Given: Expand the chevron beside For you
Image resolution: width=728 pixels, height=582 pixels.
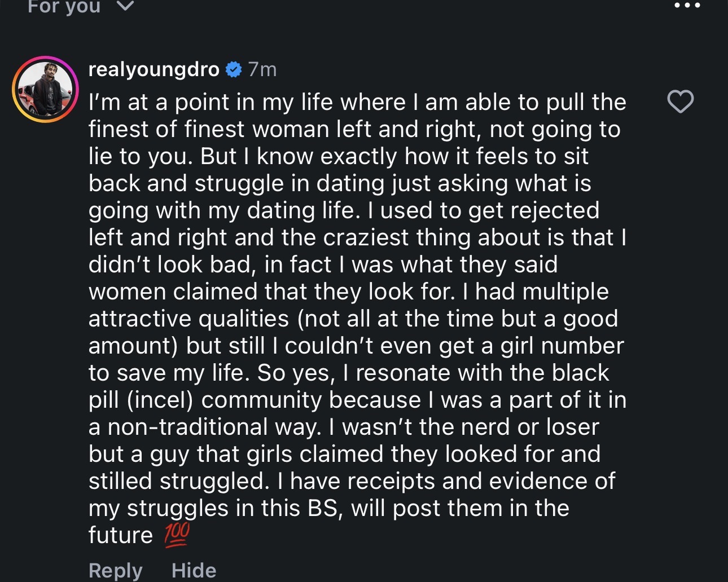Looking at the screenshot, I should (125, 6).
